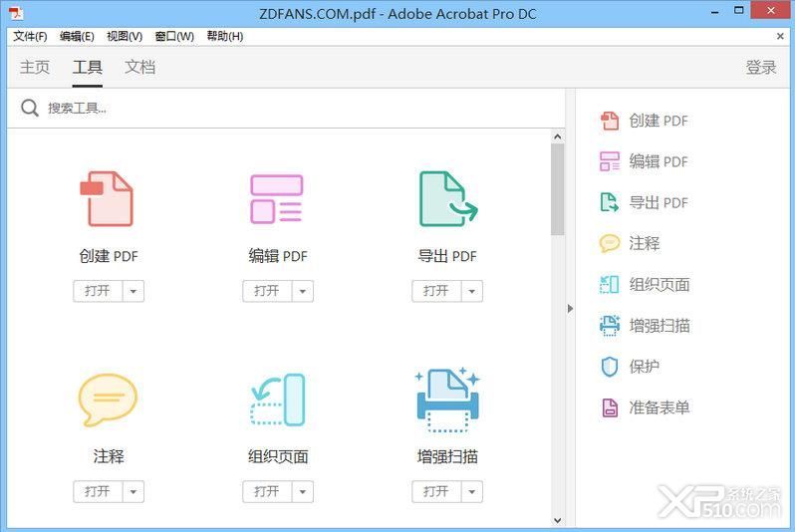Expand dropdown arrow next to 注释 打开
Image resolution: width=795 pixels, height=532 pixels.
click(133, 491)
